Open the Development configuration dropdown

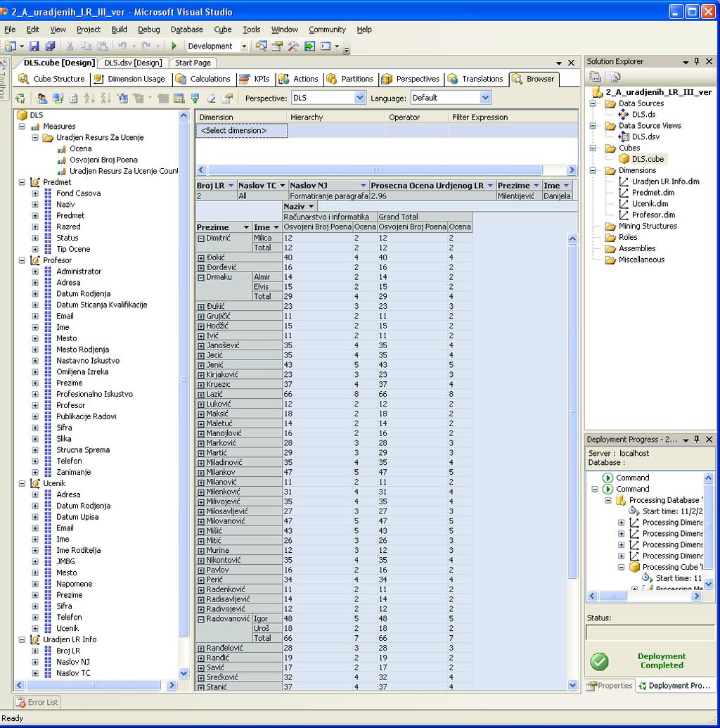(x=244, y=46)
